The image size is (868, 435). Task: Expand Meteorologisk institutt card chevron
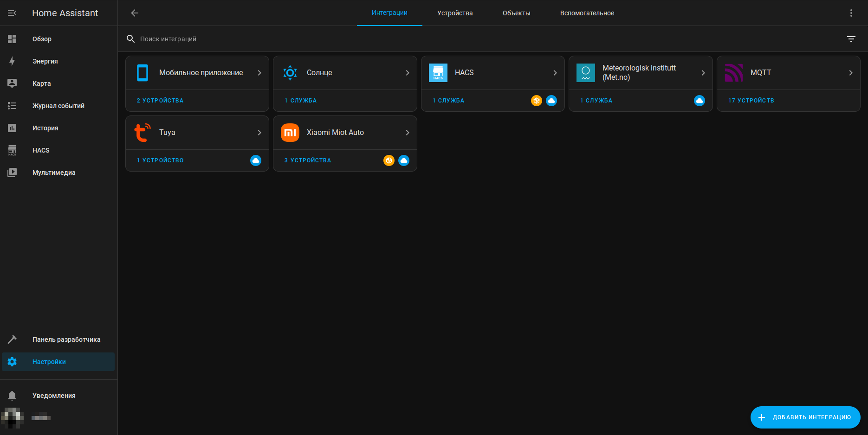click(x=703, y=73)
